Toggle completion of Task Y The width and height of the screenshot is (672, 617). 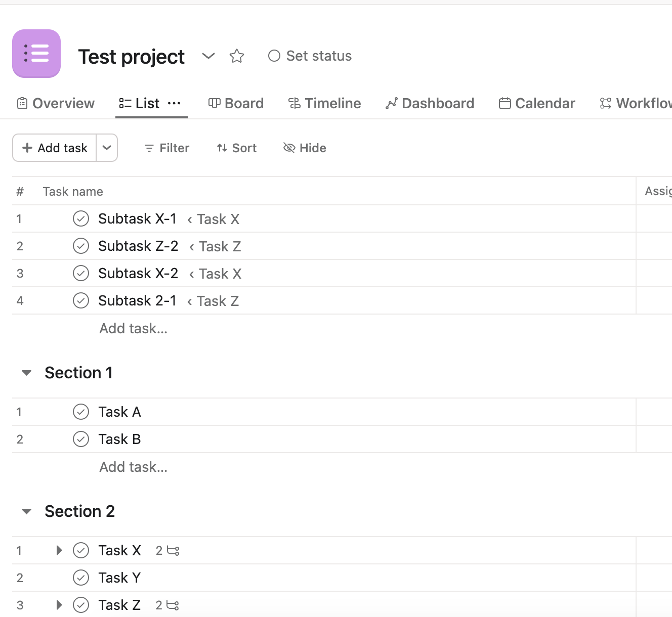[81, 578]
